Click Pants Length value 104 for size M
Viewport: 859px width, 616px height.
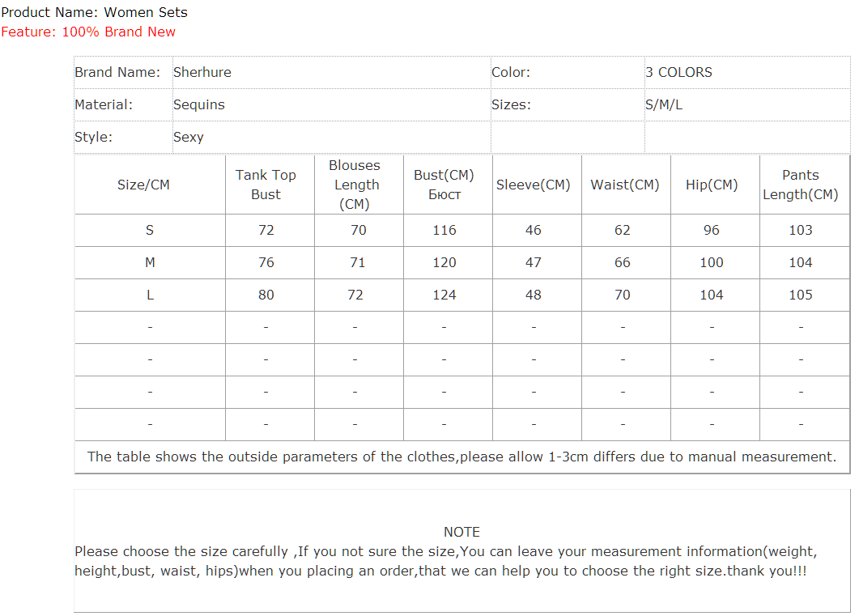pyautogui.click(x=801, y=263)
